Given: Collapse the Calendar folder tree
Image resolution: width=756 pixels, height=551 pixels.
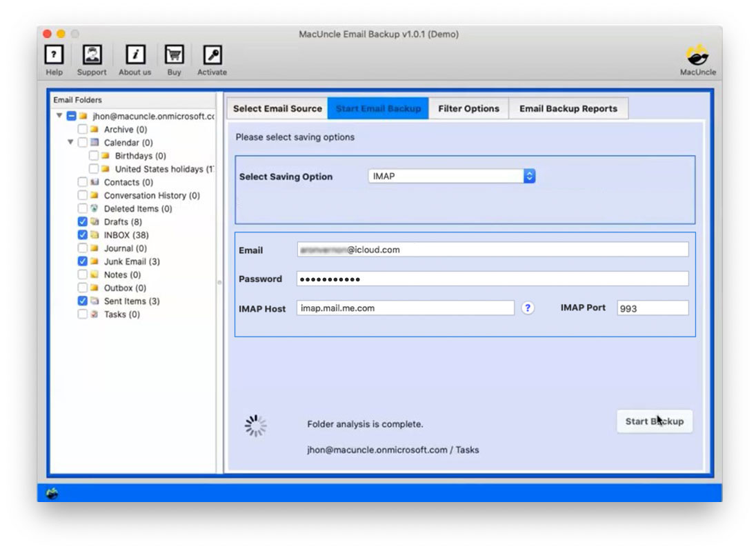Looking at the screenshot, I should coord(69,142).
